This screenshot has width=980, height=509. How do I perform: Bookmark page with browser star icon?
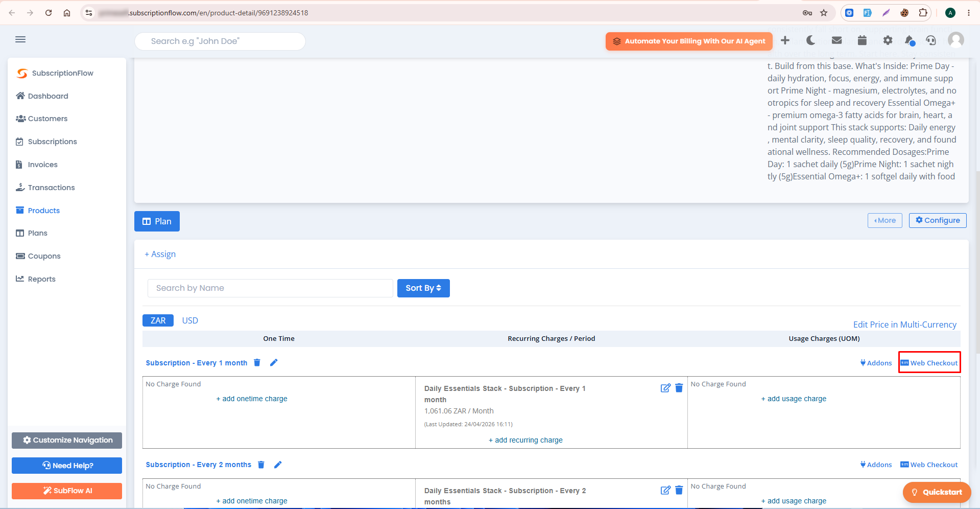(x=824, y=13)
